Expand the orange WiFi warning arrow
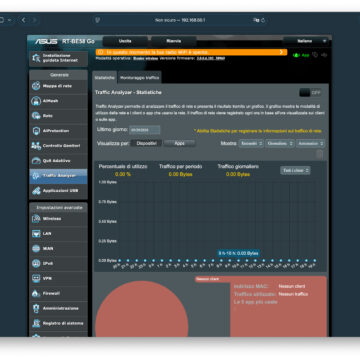360x360 pixels. click(x=281, y=52)
